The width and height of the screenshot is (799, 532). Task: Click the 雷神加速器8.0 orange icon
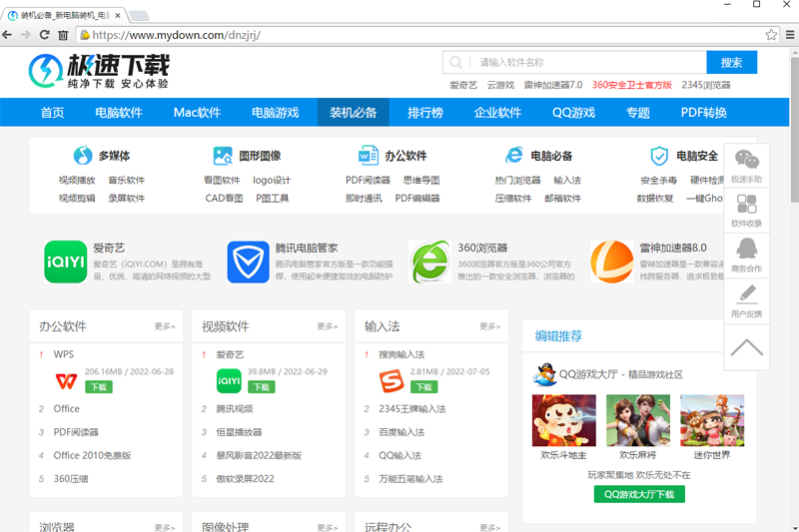pos(611,262)
